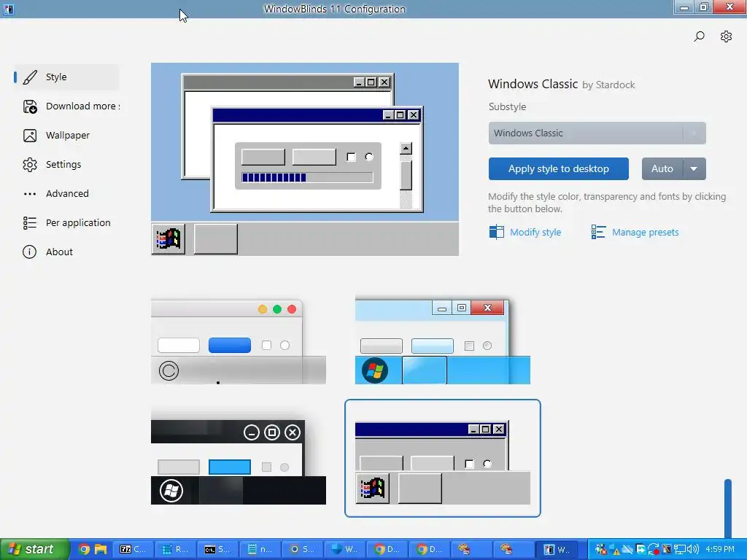Open the gear settings icon at top right
747x560 pixels.
[x=726, y=36]
